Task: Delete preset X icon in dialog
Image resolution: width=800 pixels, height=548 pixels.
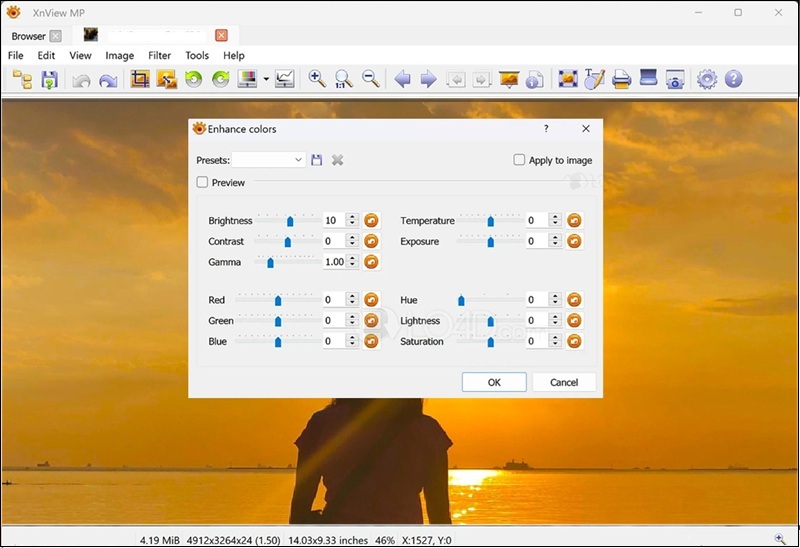Action: point(337,160)
